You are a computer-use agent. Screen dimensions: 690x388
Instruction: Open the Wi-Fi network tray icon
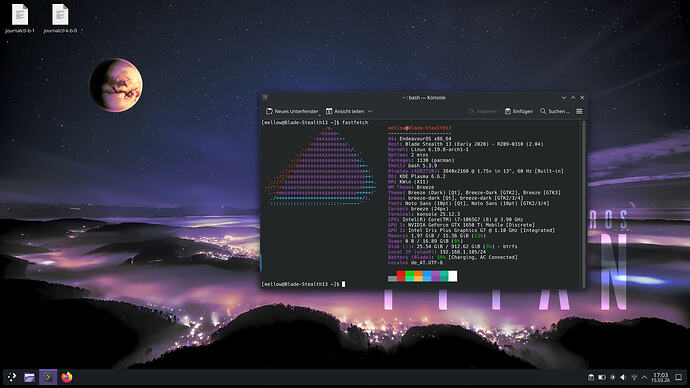tap(634, 377)
